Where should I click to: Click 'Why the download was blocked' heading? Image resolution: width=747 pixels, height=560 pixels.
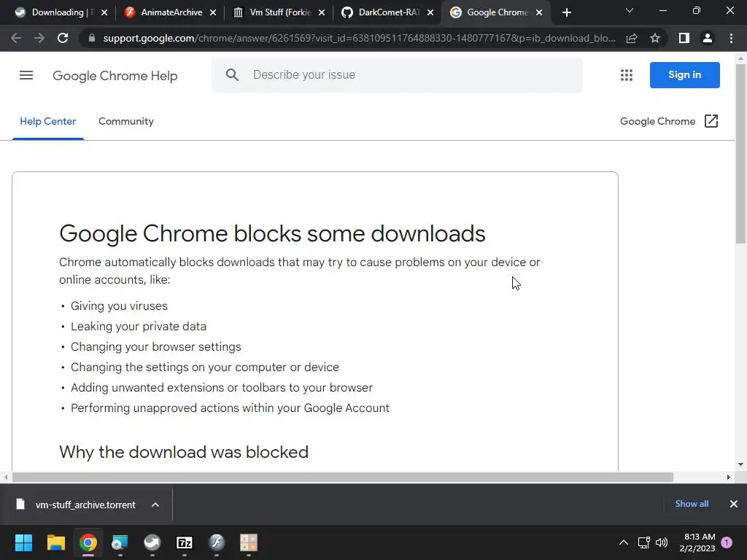184,452
